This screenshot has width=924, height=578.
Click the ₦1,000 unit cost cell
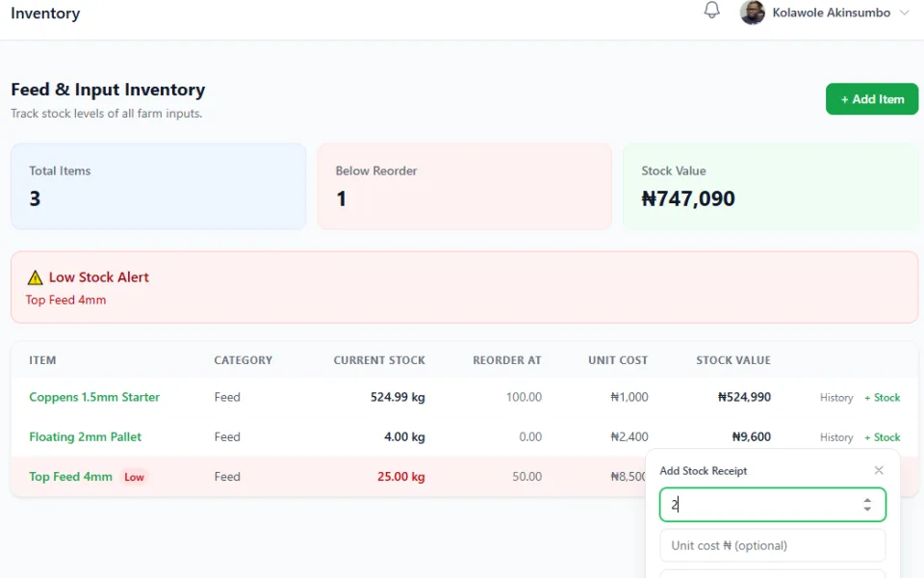pos(629,397)
